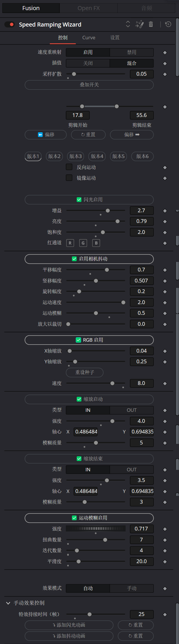
Task: Toggle the B blue channel button
Action: click(96, 243)
